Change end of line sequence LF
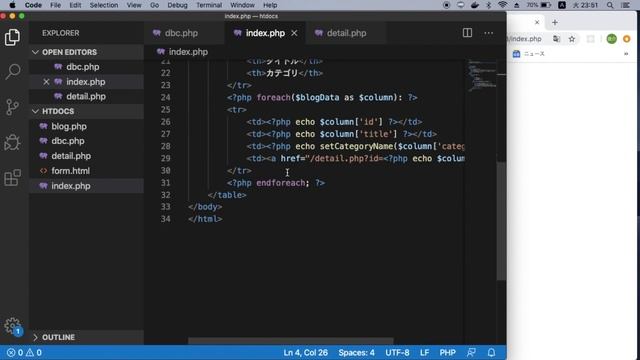 pyautogui.click(x=424, y=353)
